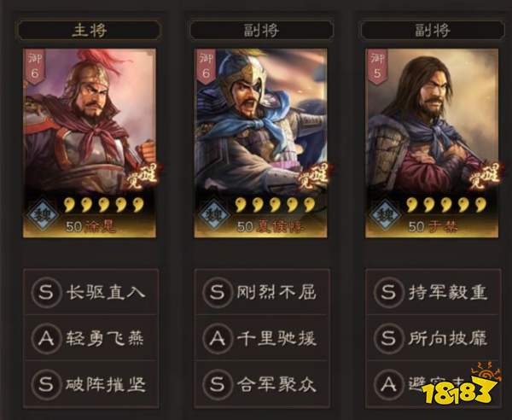The width and height of the screenshot is (512, 420).
Task: Open the 徐晃 general card portrait
Action: tap(89, 143)
